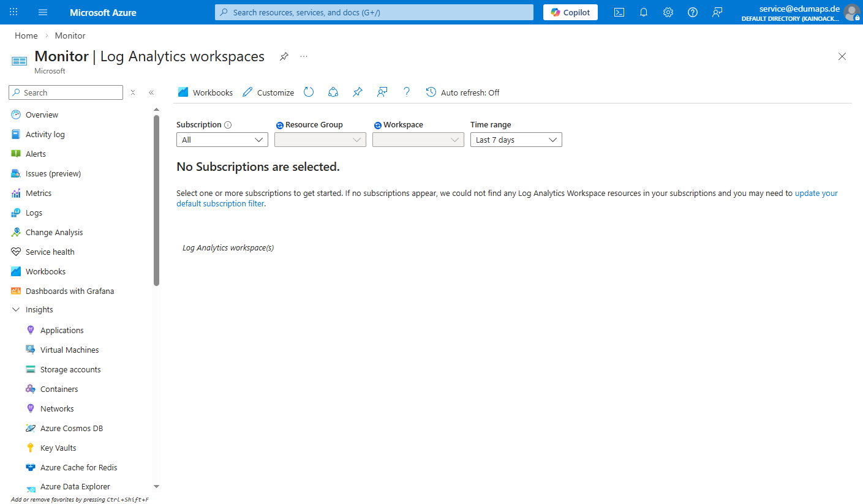
Task: Focus the global search resources field
Action: pyautogui.click(x=374, y=12)
